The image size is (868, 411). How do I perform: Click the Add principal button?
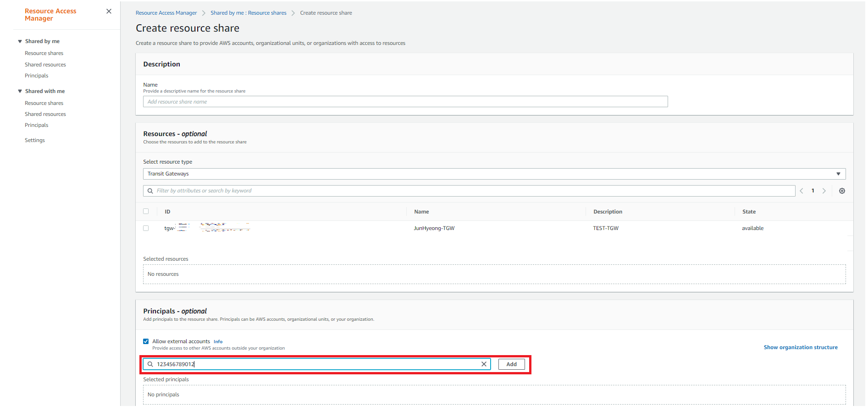pyautogui.click(x=511, y=364)
